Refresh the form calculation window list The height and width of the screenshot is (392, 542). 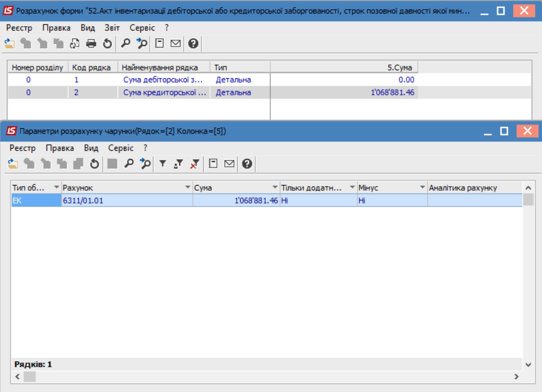(x=107, y=44)
